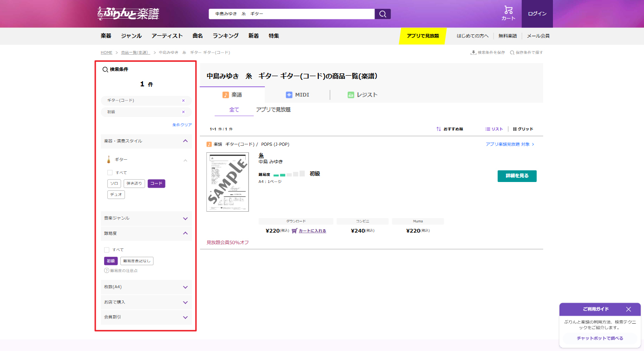Screen dimensions: 644x351
Task: Toggle the コード playing style filter
Action: coord(156,183)
